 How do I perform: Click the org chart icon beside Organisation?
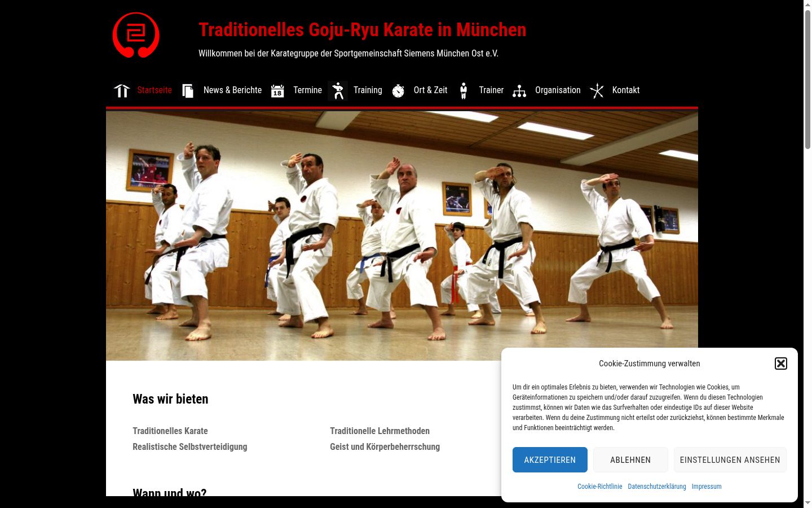pyautogui.click(x=519, y=90)
